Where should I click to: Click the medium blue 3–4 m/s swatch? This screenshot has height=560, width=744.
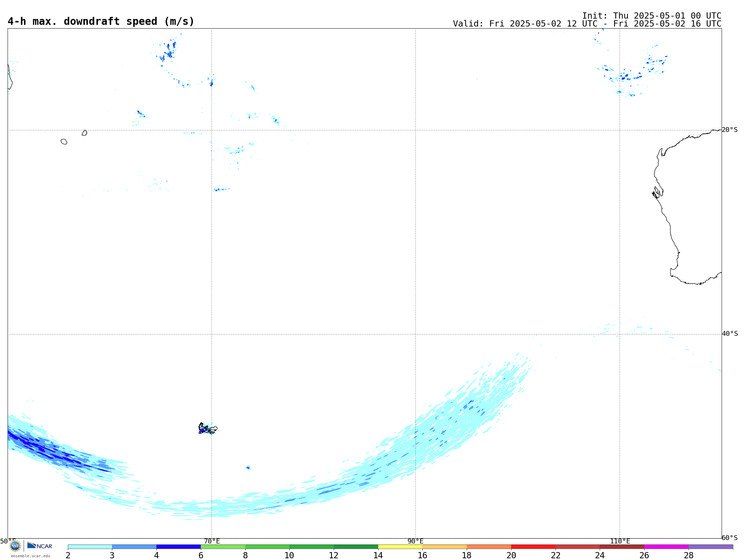134,547
